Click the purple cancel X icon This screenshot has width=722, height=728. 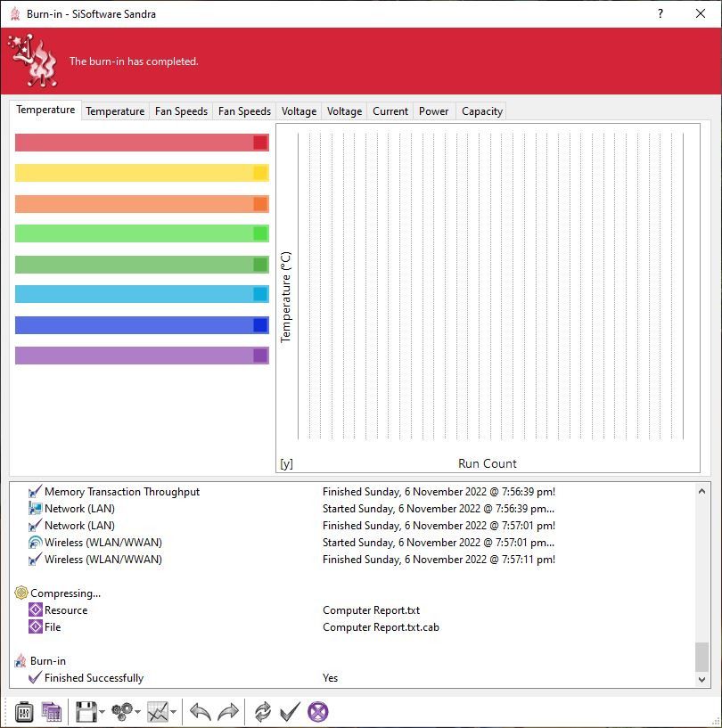click(318, 711)
